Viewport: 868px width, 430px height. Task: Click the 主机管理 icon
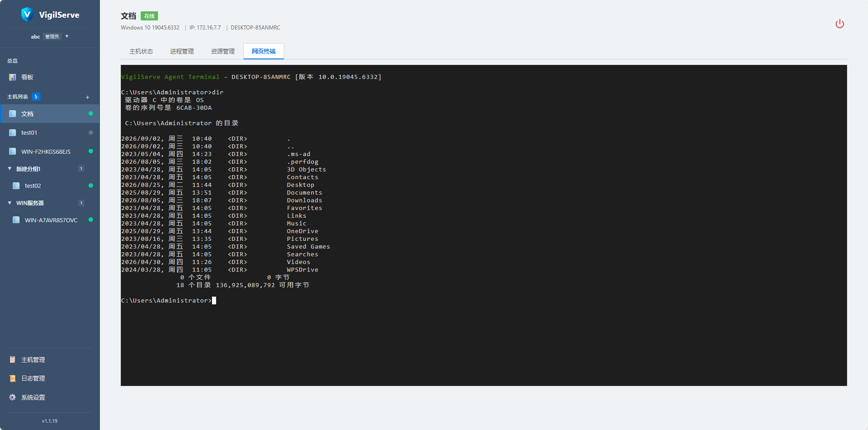pos(13,360)
